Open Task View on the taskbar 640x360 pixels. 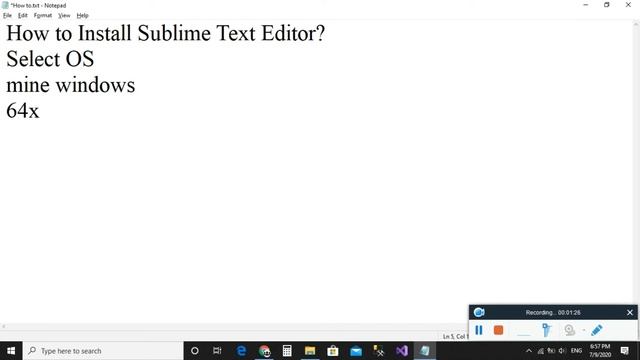[217, 351]
